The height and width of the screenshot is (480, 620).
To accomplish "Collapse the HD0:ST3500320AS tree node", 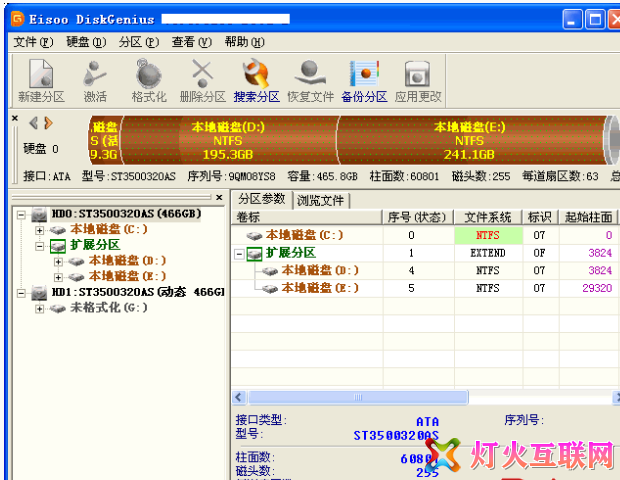I will (21, 215).
